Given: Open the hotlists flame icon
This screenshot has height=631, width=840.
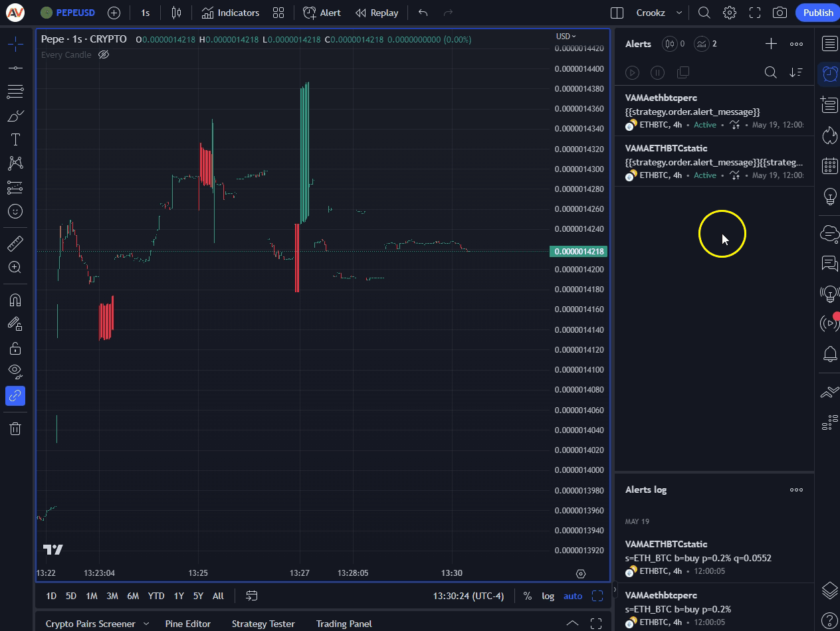Looking at the screenshot, I should pos(829,135).
